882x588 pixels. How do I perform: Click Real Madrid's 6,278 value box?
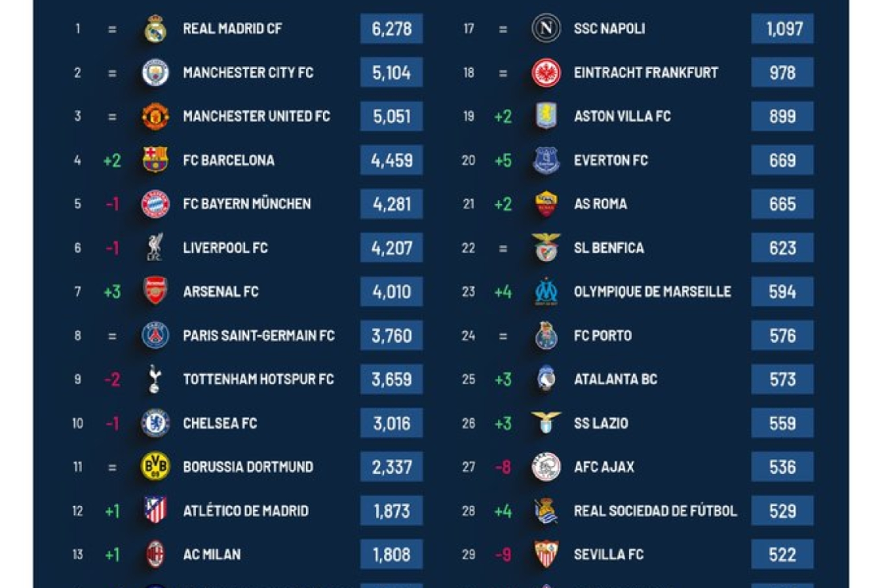(392, 29)
